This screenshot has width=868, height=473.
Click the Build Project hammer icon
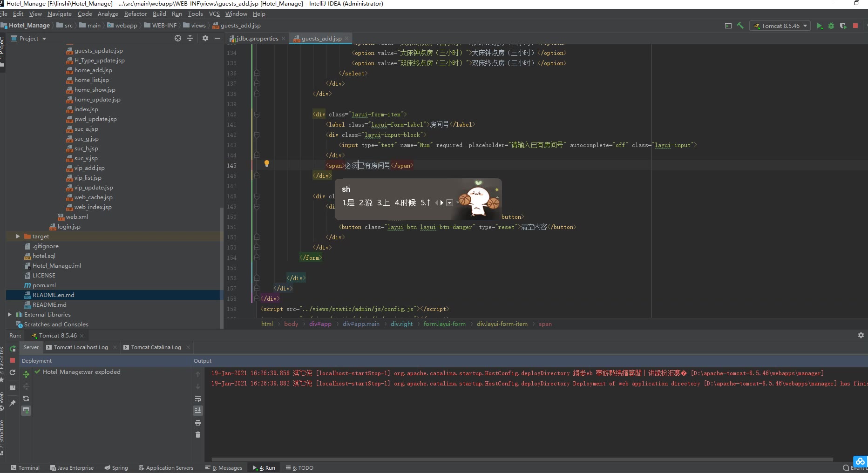click(740, 26)
